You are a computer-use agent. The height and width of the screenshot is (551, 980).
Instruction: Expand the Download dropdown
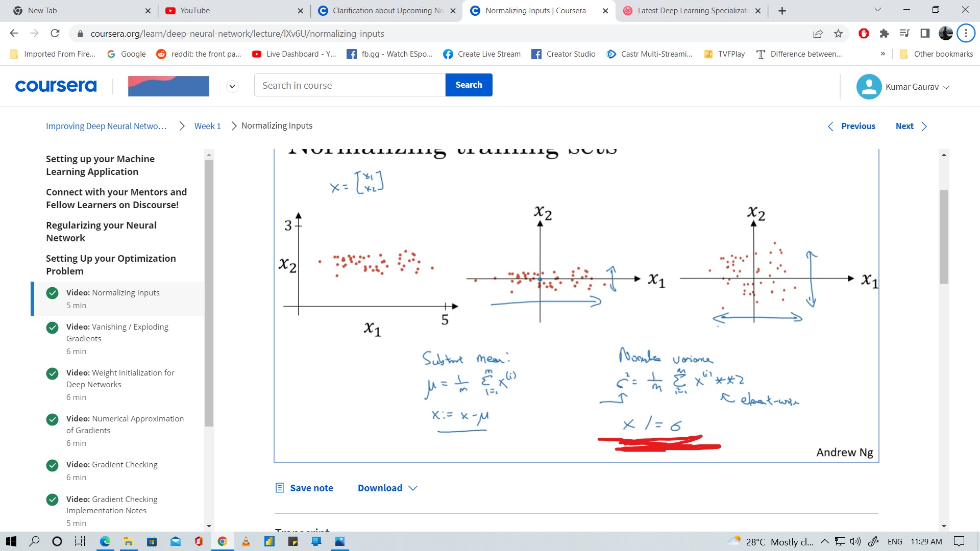(x=387, y=488)
